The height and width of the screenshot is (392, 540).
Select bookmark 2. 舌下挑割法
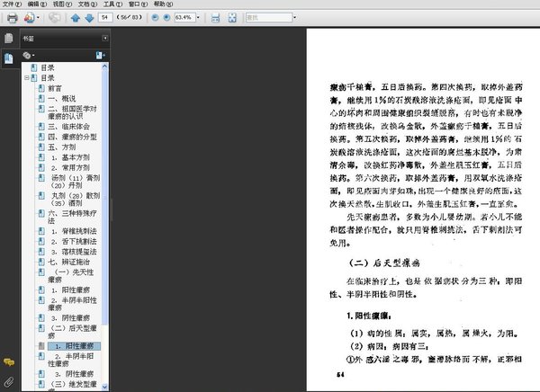coord(74,241)
